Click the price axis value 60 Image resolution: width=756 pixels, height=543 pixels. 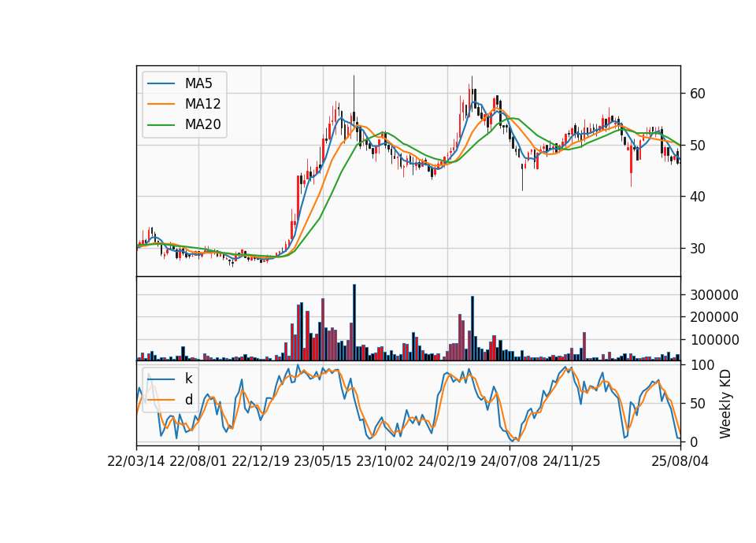point(698,94)
